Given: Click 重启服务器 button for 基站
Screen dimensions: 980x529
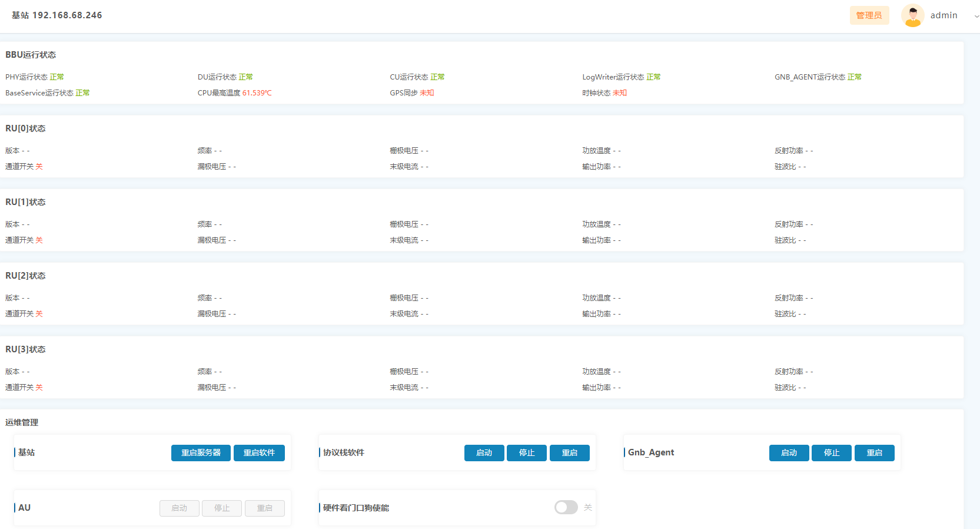Looking at the screenshot, I should click(x=201, y=452).
